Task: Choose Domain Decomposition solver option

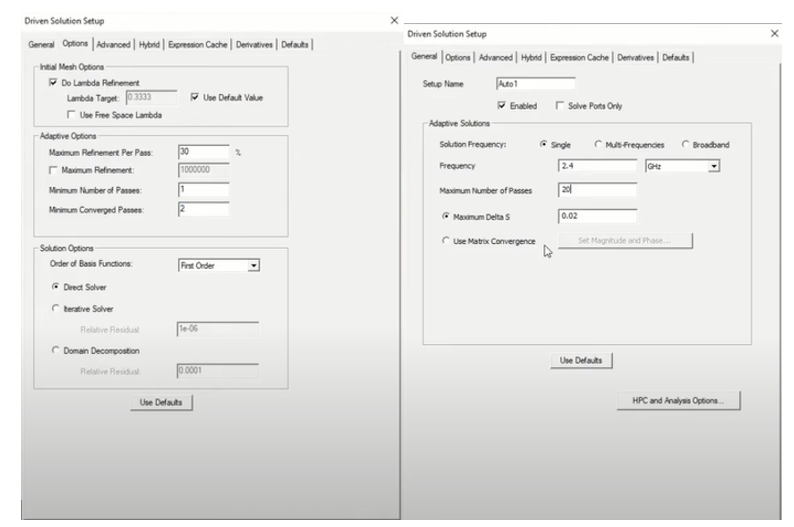Action: (56, 351)
